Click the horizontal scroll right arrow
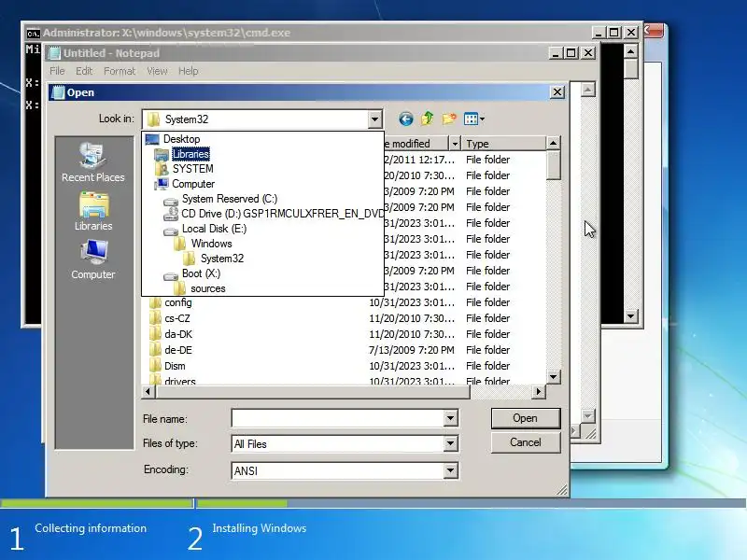Image resolution: width=747 pixels, height=560 pixels. click(x=539, y=391)
